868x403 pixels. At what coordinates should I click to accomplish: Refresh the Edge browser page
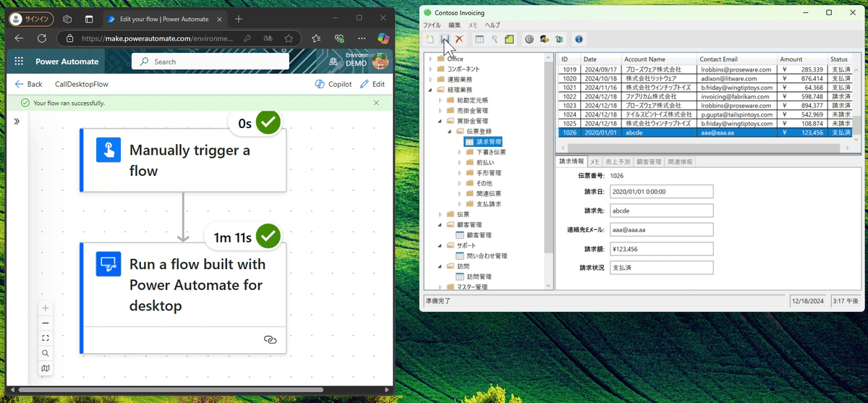point(42,38)
